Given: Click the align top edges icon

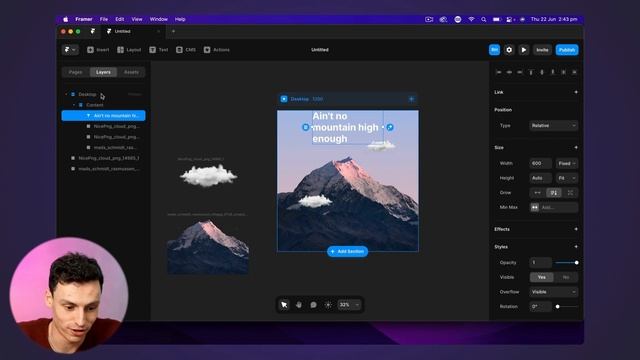Looking at the screenshot, I should [531, 72].
